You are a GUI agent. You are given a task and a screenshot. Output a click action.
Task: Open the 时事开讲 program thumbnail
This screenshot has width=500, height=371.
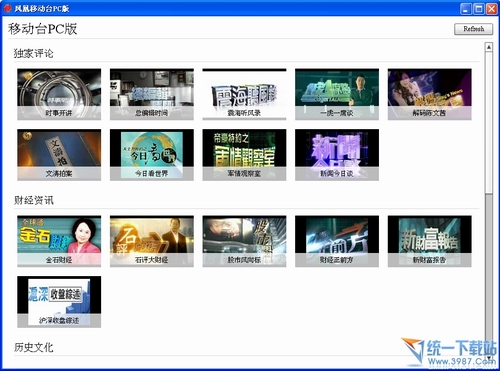59,94
